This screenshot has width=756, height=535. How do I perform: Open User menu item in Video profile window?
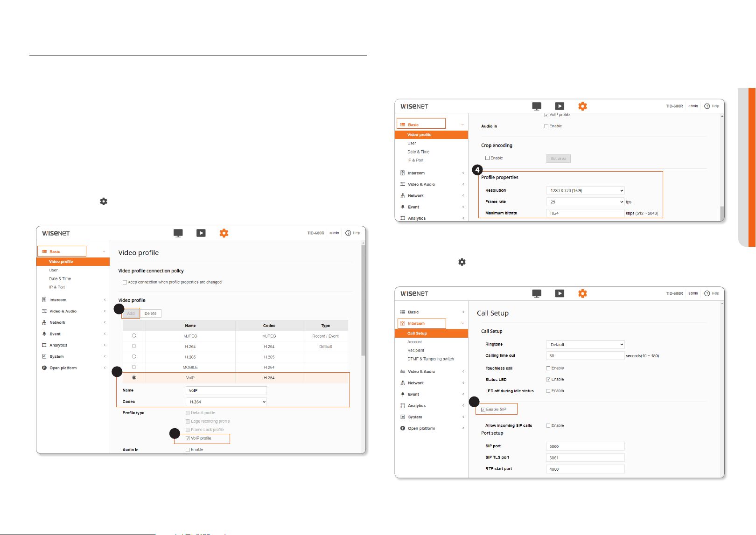(x=54, y=270)
